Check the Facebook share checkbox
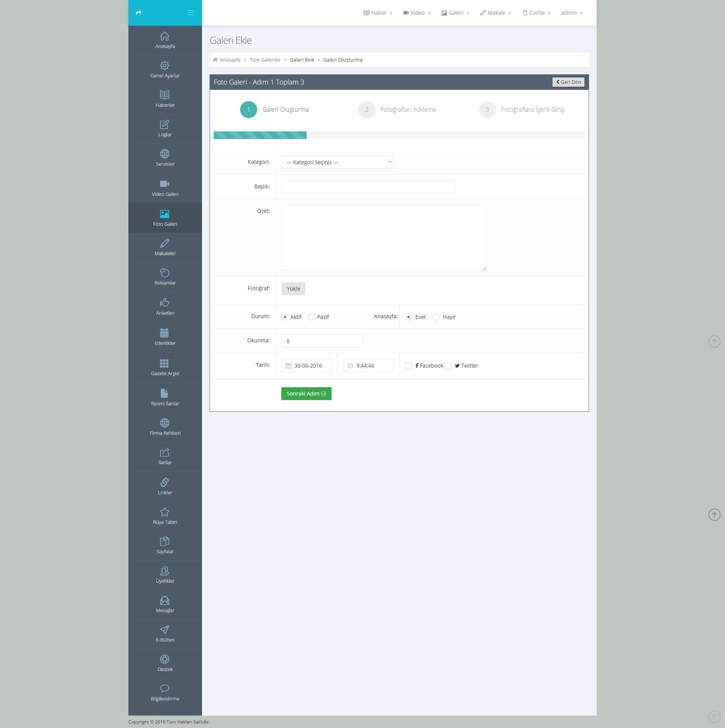The width and height of the screenshot is (725, 728). pyautogui.click(x=409, y=366)
